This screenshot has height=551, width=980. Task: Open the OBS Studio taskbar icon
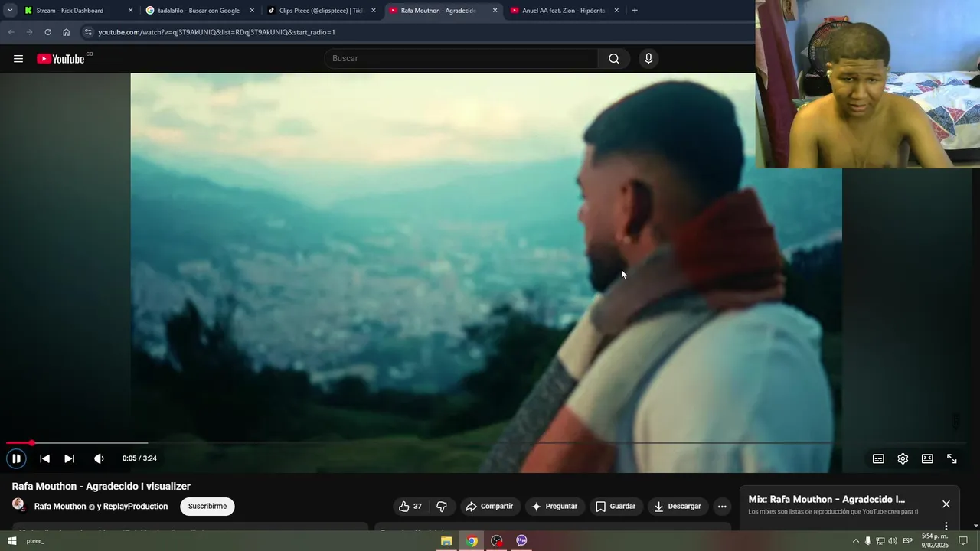[x=497, y=541]
